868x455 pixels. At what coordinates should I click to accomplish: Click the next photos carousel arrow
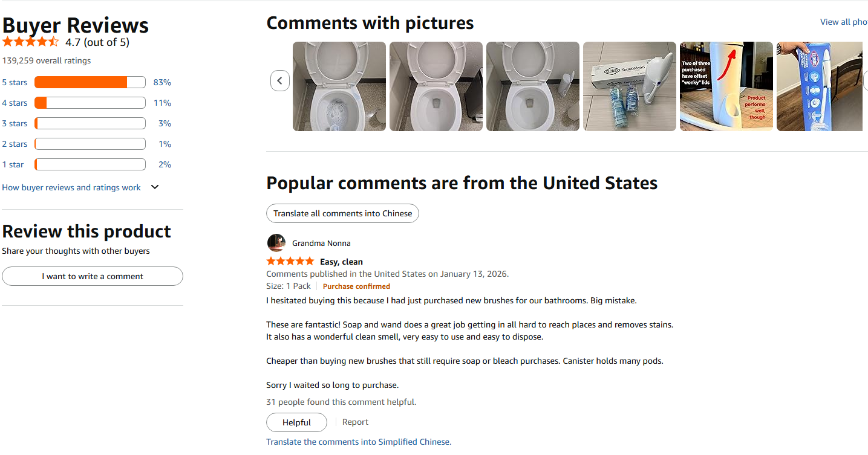tap(865, 80)
